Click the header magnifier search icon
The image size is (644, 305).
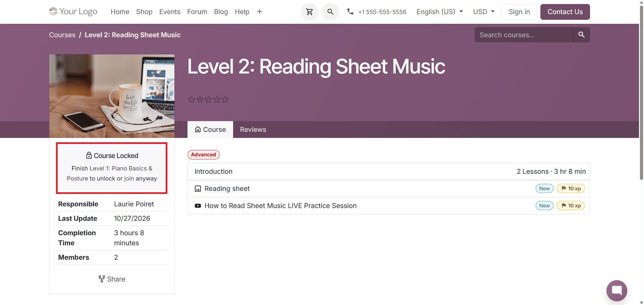point(330,12)
